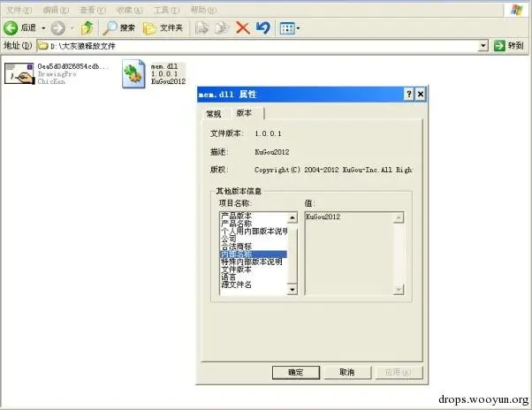Click the red Delete X icon
Viewport: 532px width, 410px height.
(x=243, y=28)
